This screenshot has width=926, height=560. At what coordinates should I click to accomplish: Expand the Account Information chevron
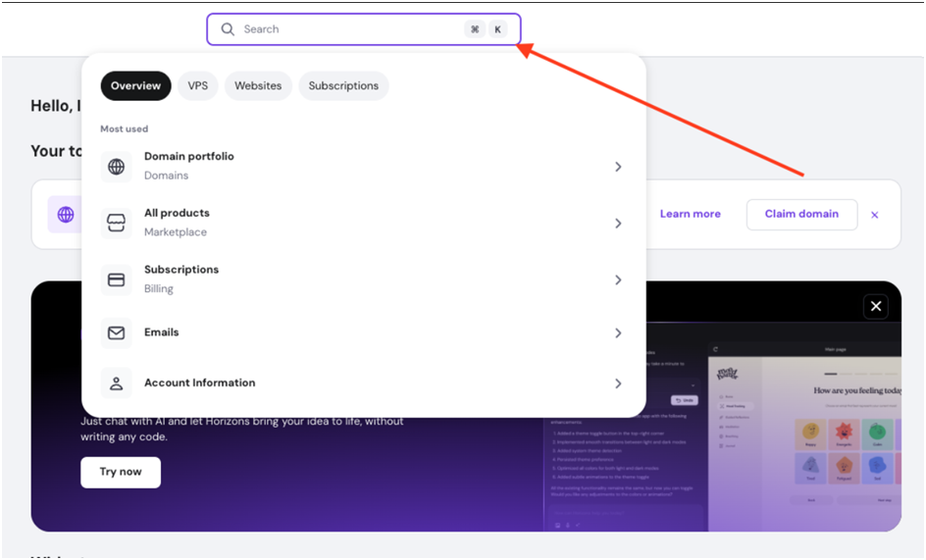coord(618,383)
